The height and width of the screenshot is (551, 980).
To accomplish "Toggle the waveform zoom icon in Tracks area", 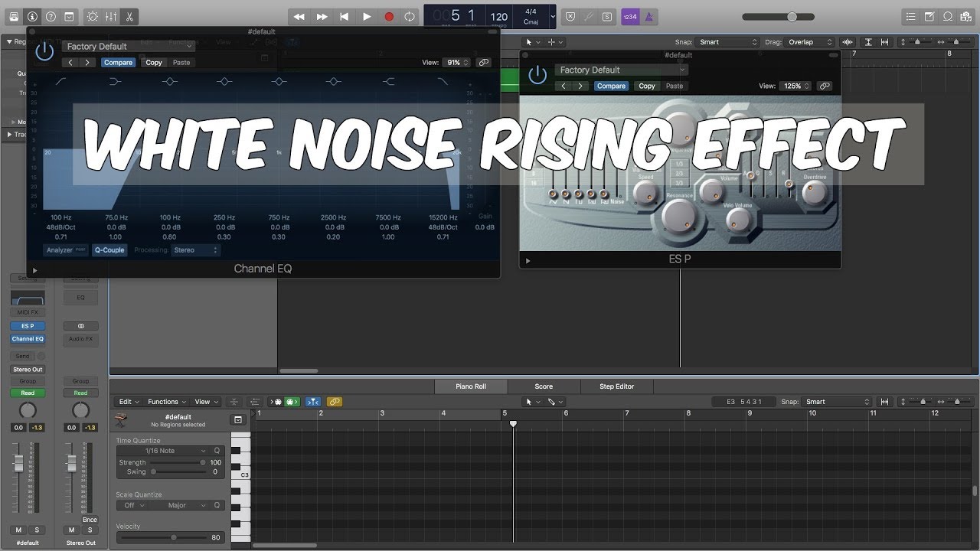I will 848,42.
